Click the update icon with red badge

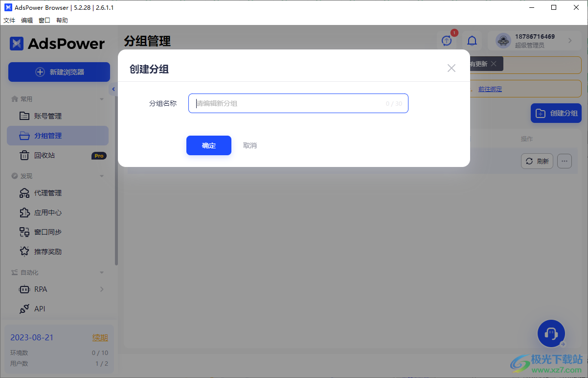[x=446, y=41]
